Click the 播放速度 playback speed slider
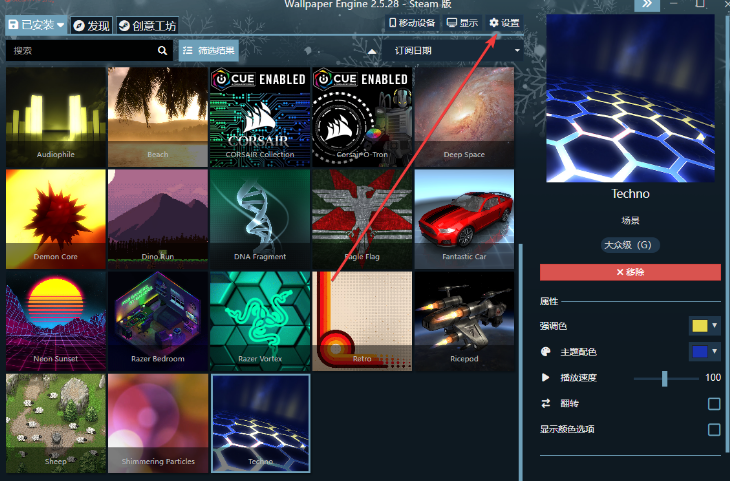 tap(665, 378)
